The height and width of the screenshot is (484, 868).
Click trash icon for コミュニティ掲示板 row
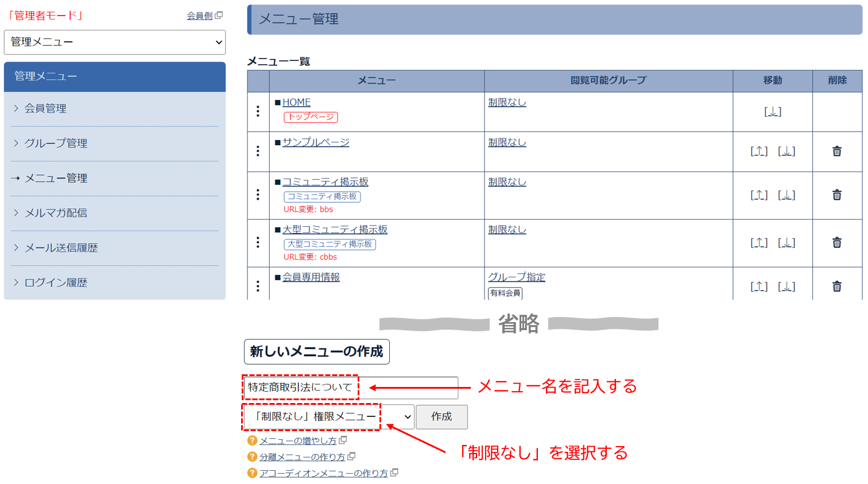(836, 195)
